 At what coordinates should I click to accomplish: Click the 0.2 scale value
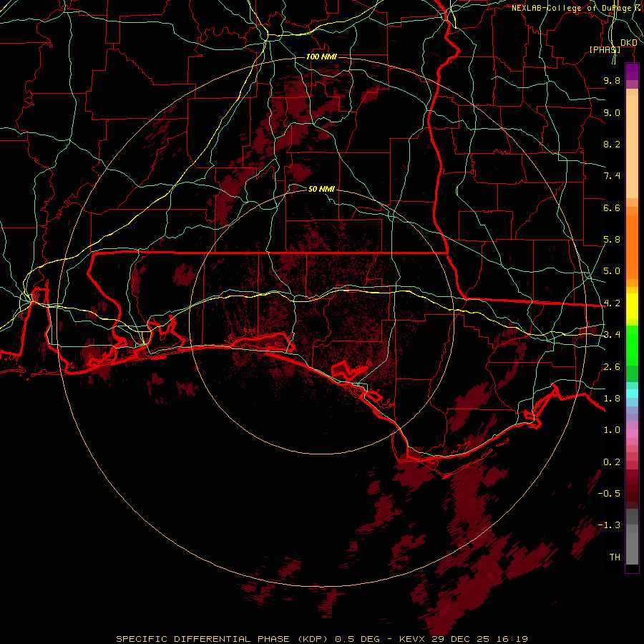pos(612,462)
